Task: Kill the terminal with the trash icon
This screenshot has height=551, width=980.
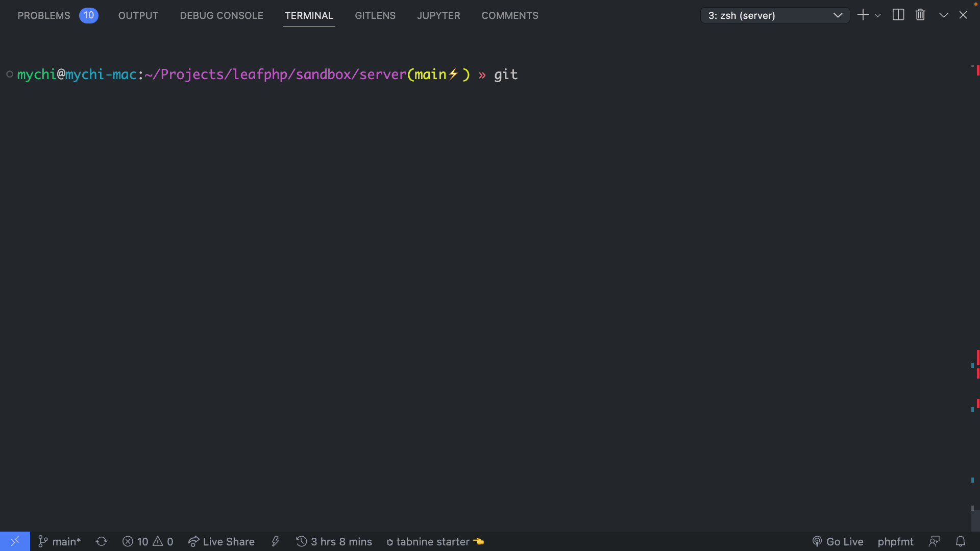Action: pyautogui.click(x=920, y=15)
